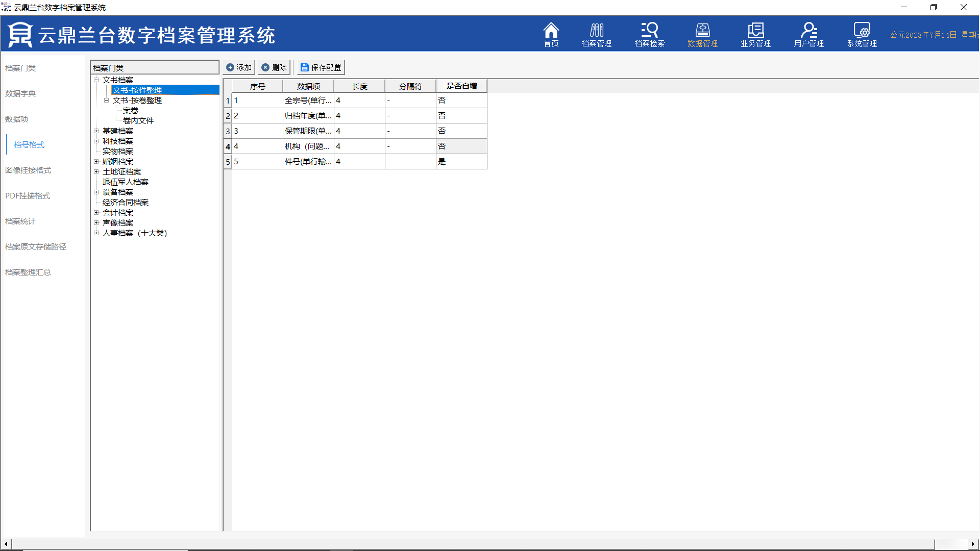Expand the 会计档案 tree node
Screen dimensions: 980x551
click(96, 213)
